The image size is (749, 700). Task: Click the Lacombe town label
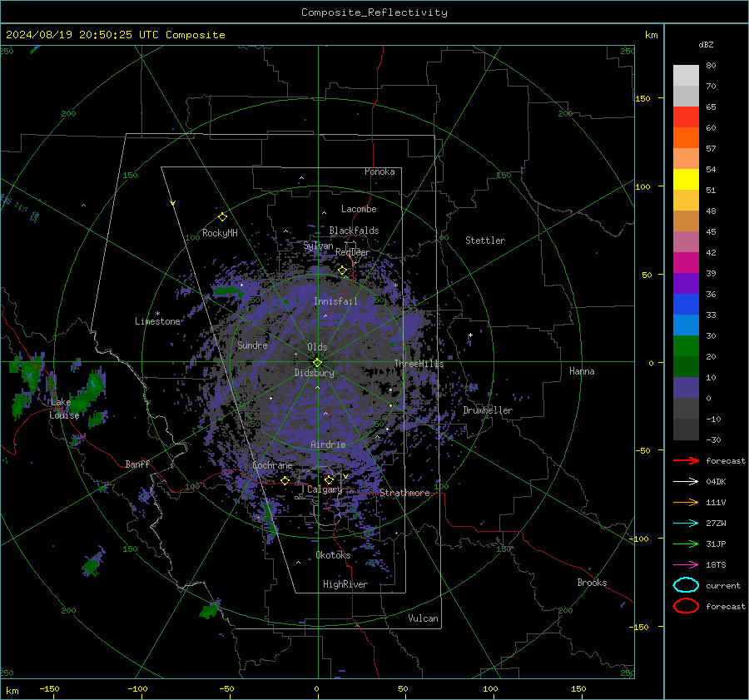359,209
